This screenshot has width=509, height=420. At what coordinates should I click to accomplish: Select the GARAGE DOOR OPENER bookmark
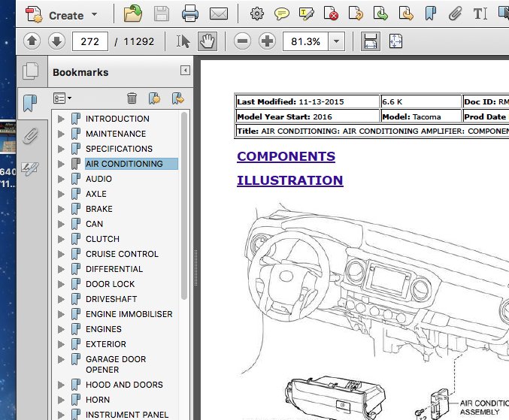pos(116,364)
